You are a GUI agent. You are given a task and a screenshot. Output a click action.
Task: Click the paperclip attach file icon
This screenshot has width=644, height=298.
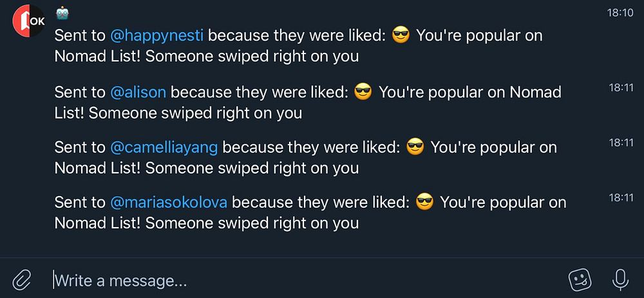(21, 279)
